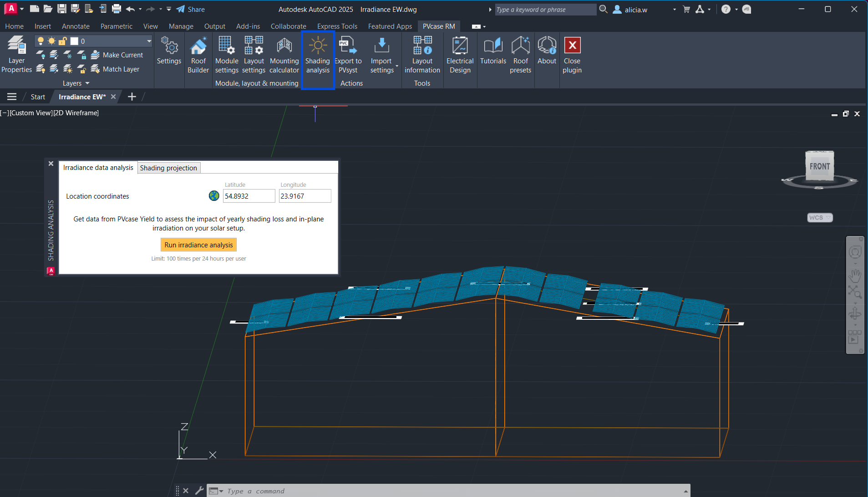This screenshot has height=497, width=868.
Task: Click the FRONT face of ViewCube
Action: pos(820,167)
